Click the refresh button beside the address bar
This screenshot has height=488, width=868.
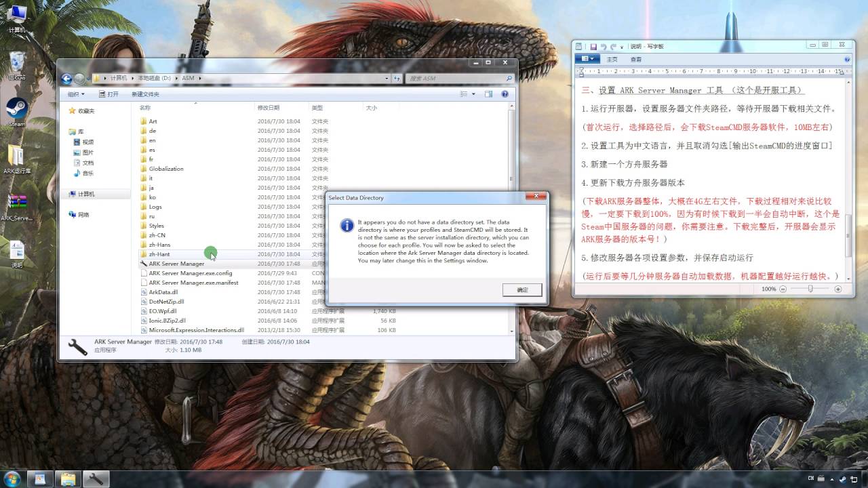pos(397,78)
